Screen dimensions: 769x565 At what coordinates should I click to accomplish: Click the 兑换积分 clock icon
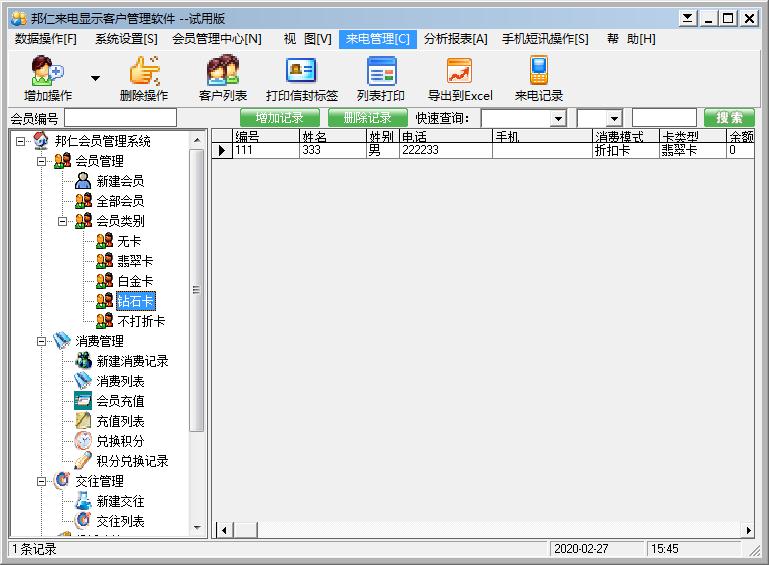(x=83, y=441)
